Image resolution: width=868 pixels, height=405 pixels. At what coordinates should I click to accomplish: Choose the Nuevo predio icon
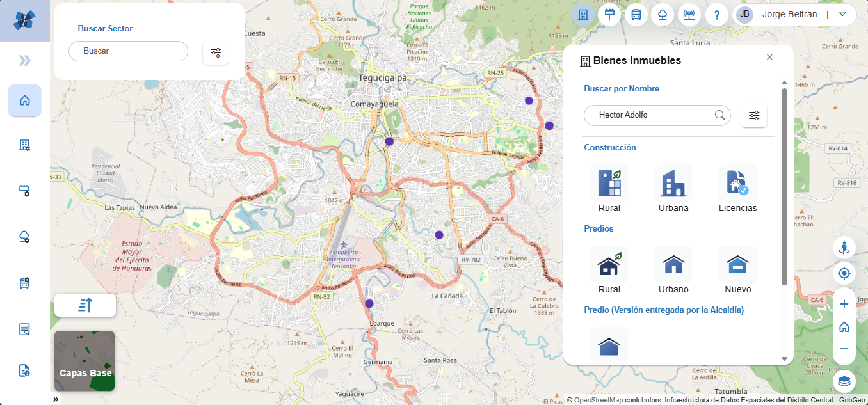(x=737, y=265)
